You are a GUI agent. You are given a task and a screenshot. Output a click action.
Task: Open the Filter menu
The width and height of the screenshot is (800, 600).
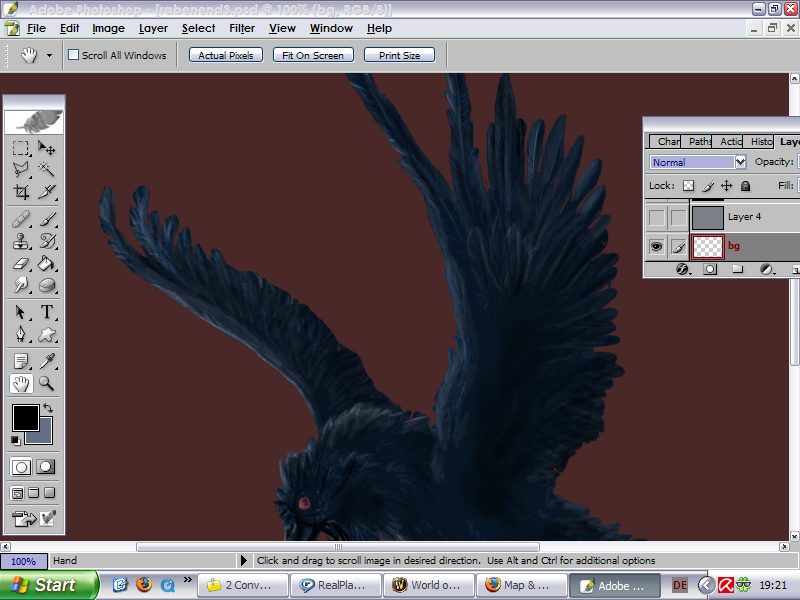click(x=242, y=29)
